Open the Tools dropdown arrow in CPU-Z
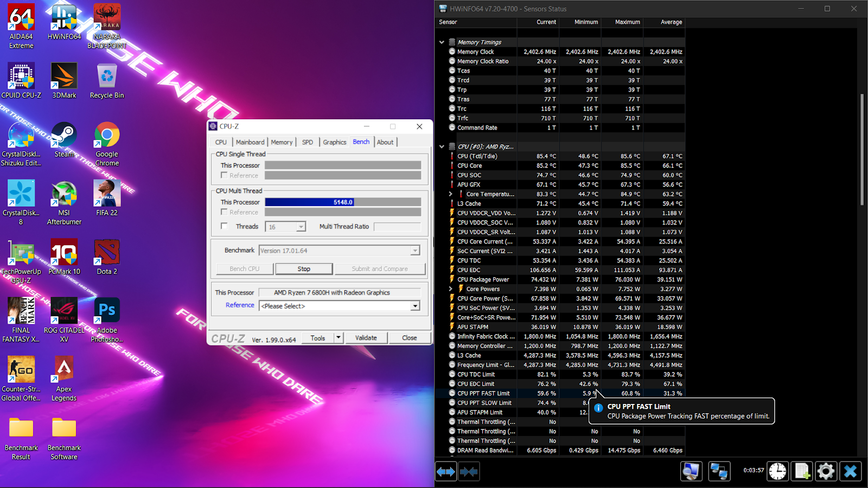This screenshot has height=488, width=868. (x=338, y=338)
